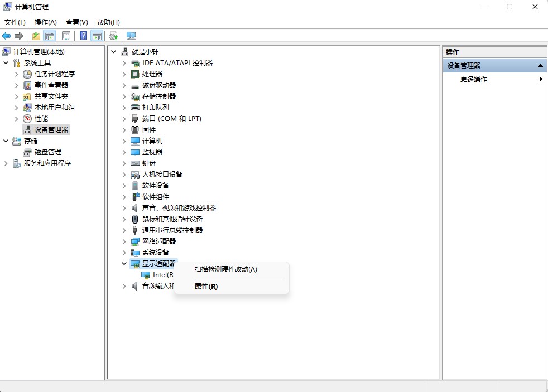The height and width of the screenshot is (392, 548).
Task: Select 设备管理器 in the left tree
Action: 51,129
